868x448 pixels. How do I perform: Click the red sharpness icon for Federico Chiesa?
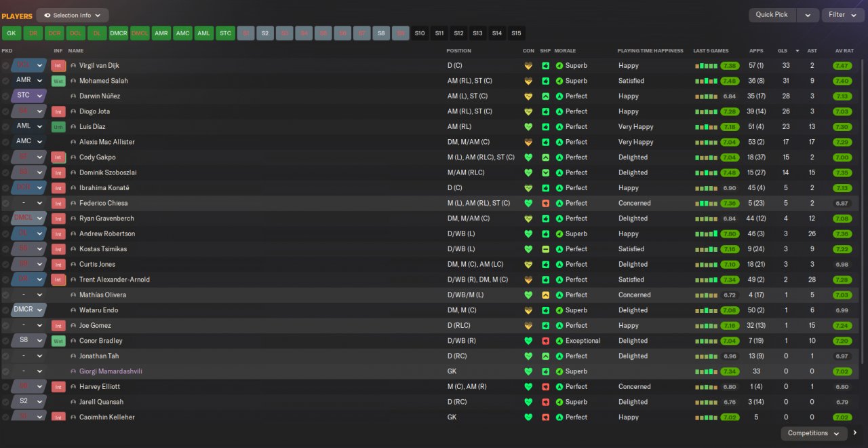545,203
